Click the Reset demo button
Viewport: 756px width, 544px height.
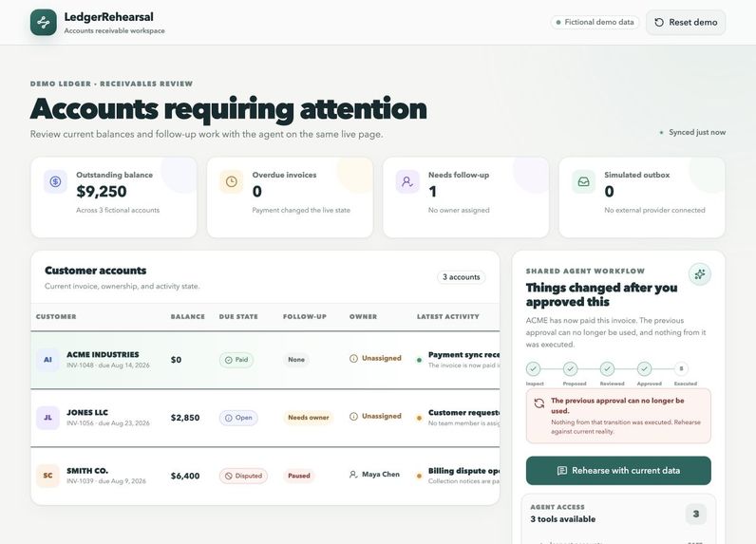(686, 22)
